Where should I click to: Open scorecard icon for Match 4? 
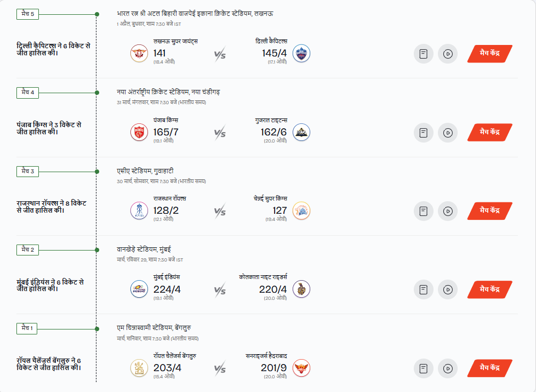pyautogui.click(x=423, y=132)
